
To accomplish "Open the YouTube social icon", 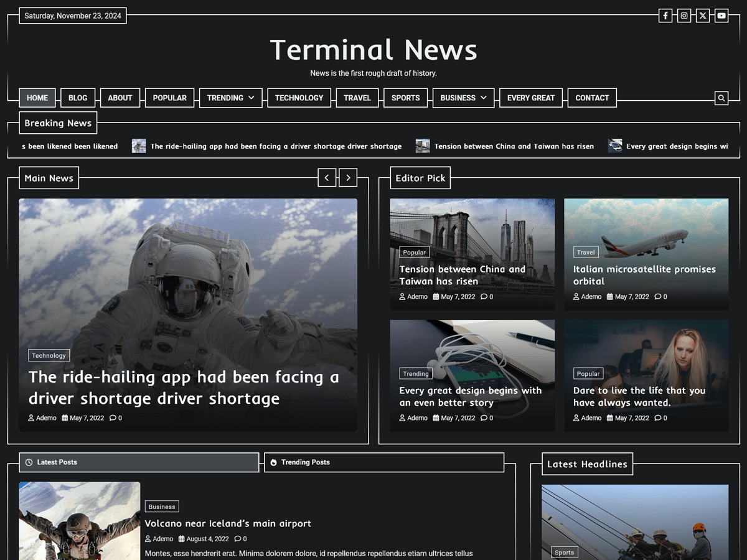I will point(721,16).
